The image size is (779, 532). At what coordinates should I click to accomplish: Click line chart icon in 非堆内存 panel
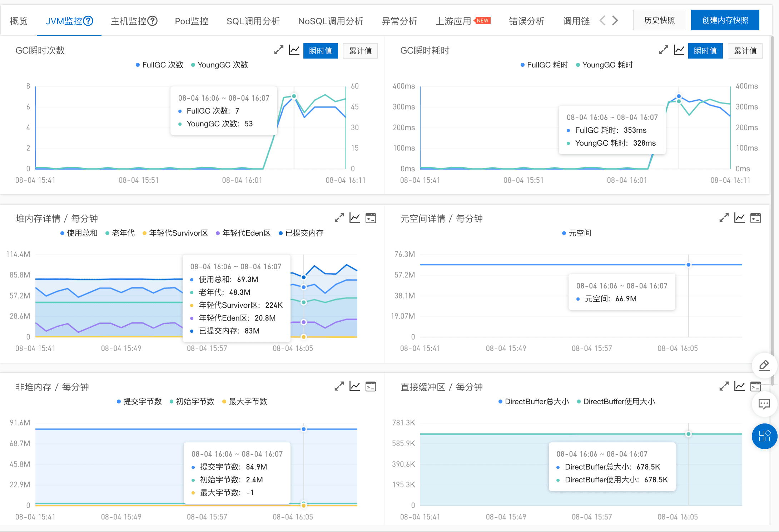pos(354,386)
